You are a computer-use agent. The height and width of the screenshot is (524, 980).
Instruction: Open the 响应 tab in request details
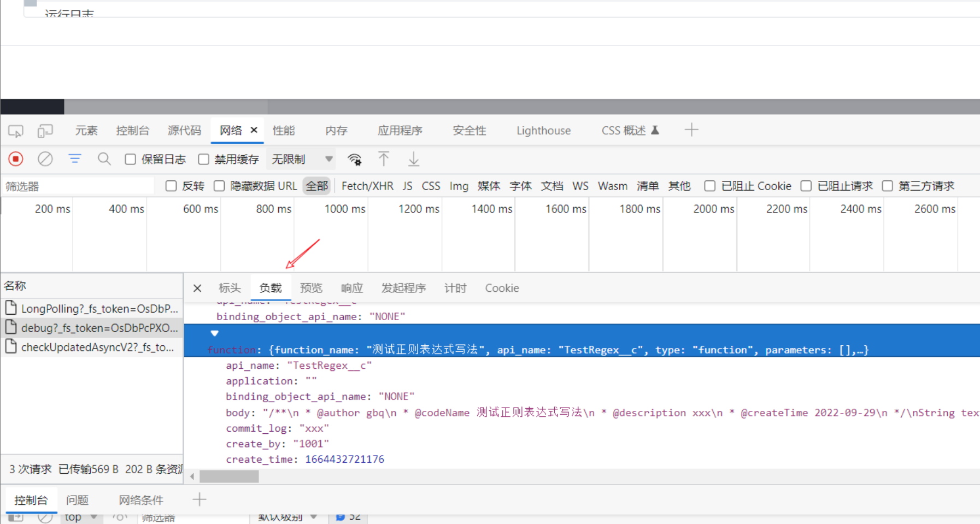(351, 288)
